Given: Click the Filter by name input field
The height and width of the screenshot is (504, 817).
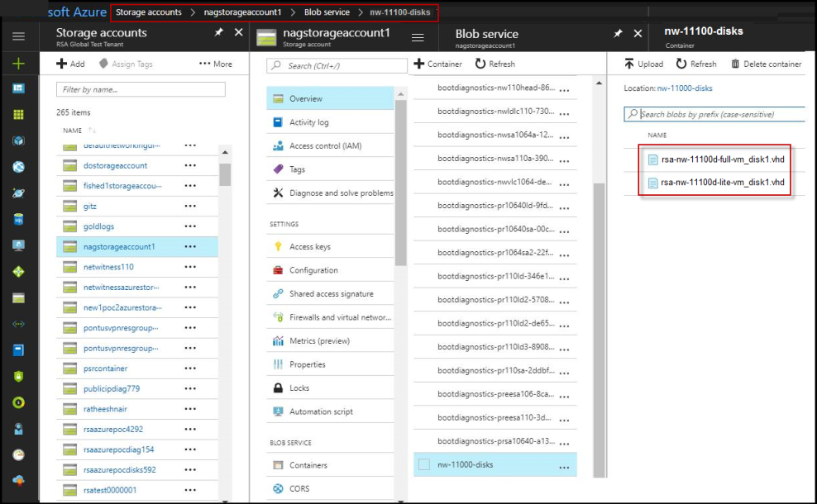Looking at the screenshot, I should coord(141,89).
